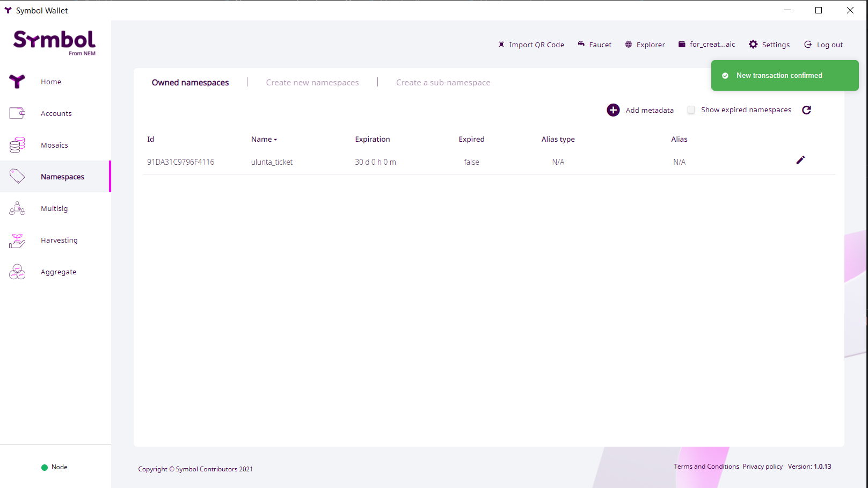Click the Accounts wallet icon
The image size is (868, 488).
pyautogui.click(x=17, y=113)
